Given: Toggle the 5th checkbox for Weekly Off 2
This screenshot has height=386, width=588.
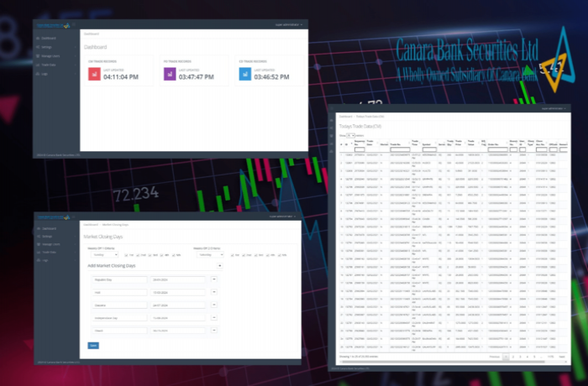Looking at the screenshot, I should click(280, 255).
